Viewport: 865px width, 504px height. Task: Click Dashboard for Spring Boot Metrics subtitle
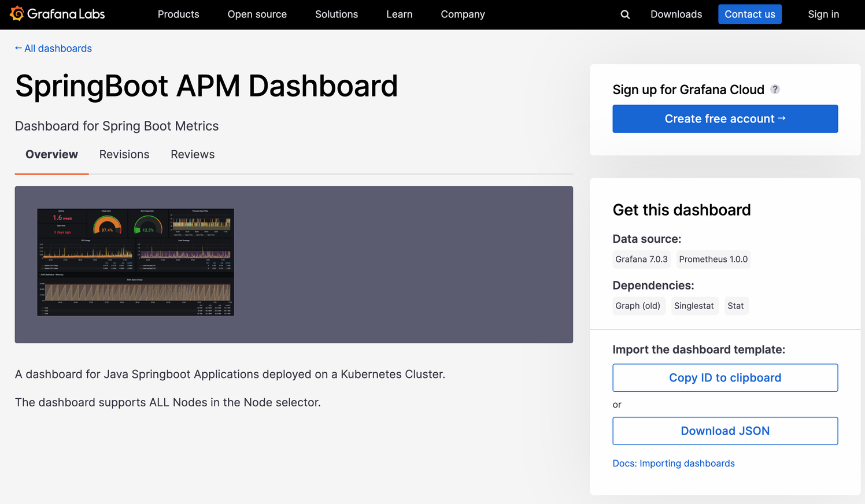117,126
